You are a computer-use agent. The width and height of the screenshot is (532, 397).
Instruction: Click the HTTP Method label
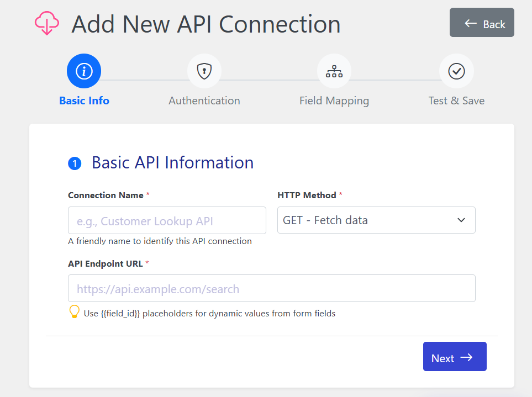[x=307, y=195]
